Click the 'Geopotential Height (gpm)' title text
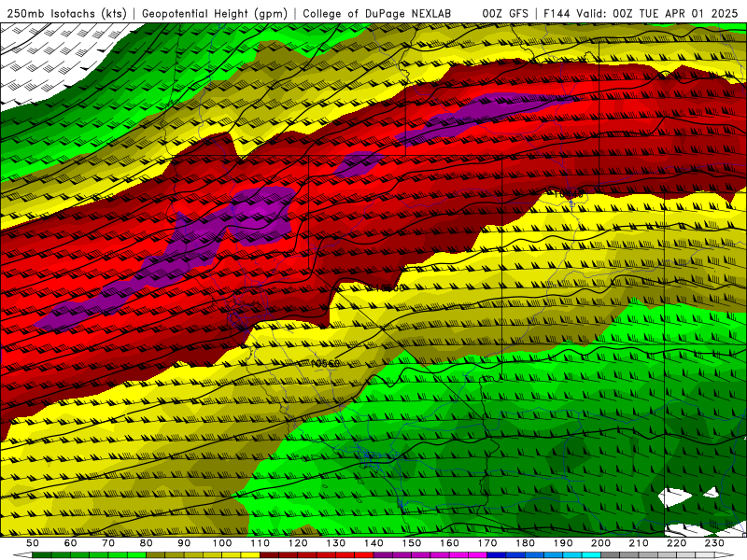747x560 pixels. 215,14
